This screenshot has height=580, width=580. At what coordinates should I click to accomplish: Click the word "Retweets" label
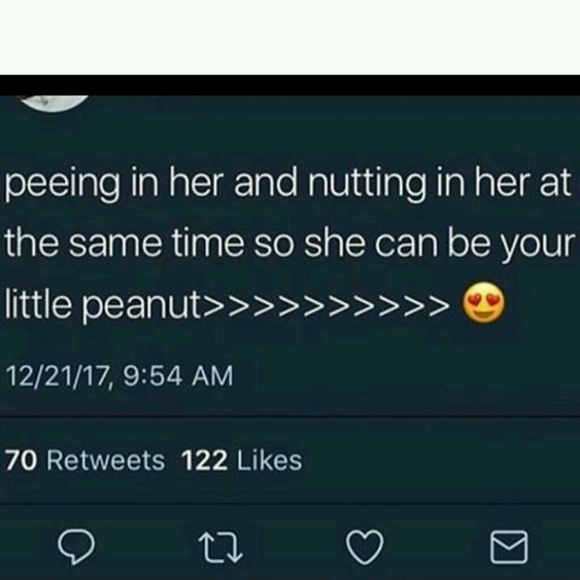click(x=106, y=461)
